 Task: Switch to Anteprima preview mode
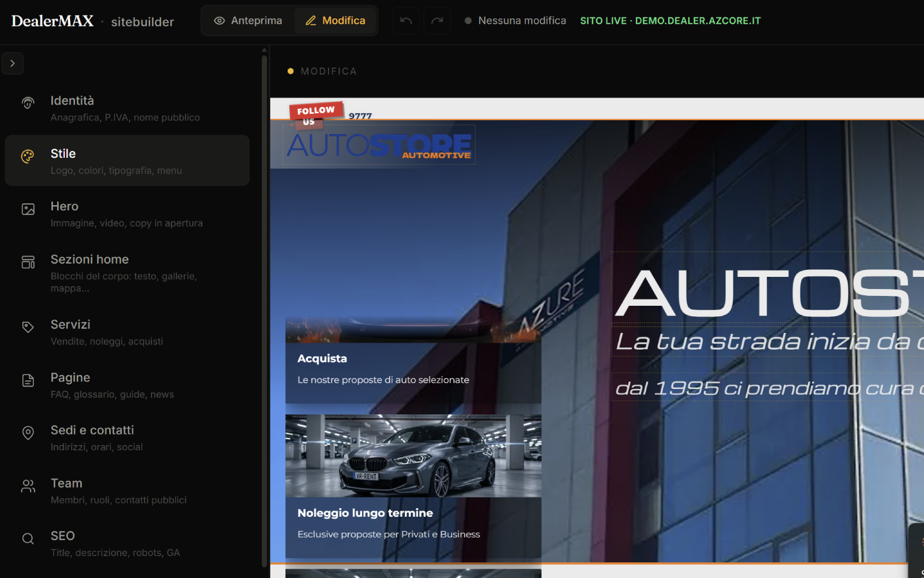248,21
